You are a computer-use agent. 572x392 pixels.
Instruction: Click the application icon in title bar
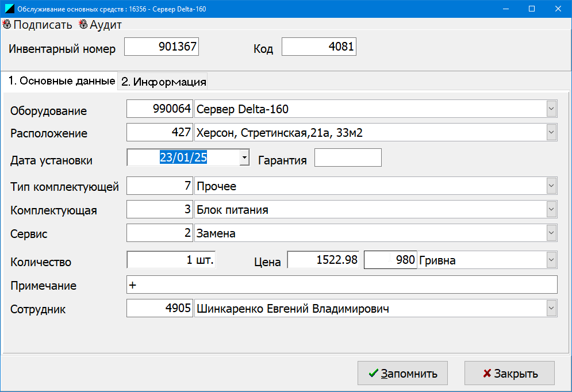click(9, 9)
